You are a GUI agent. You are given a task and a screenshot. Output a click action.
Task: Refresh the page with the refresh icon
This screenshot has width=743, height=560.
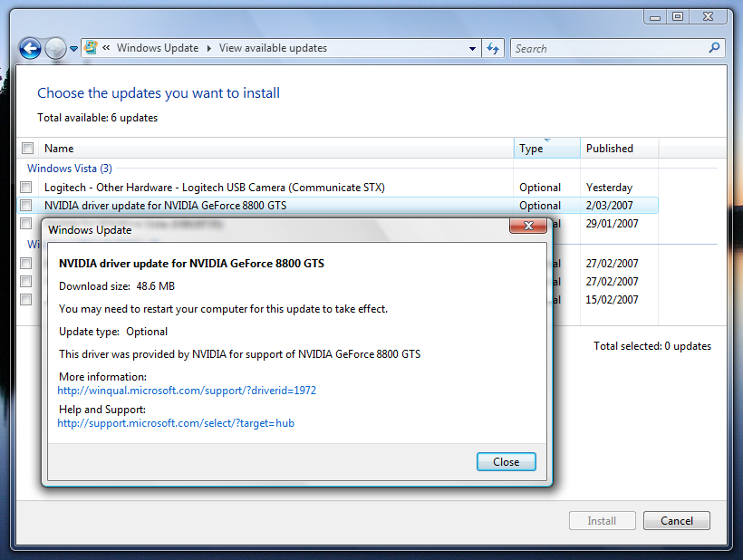(x=493, y=48)
